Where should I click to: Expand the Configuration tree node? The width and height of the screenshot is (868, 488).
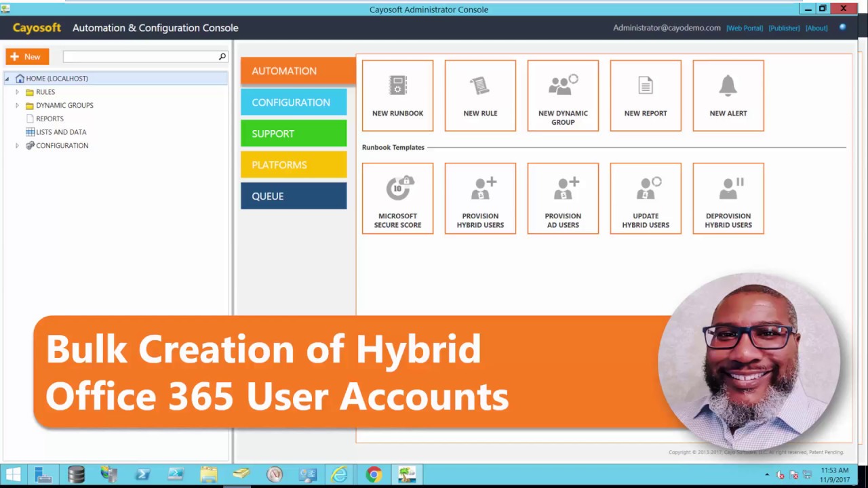17,146
